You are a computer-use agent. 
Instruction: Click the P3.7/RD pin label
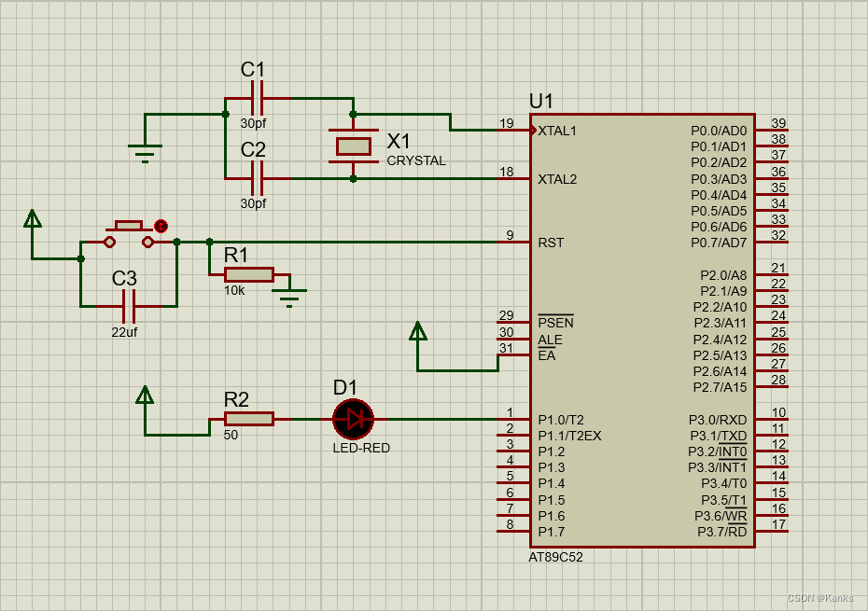coord(721,532)
